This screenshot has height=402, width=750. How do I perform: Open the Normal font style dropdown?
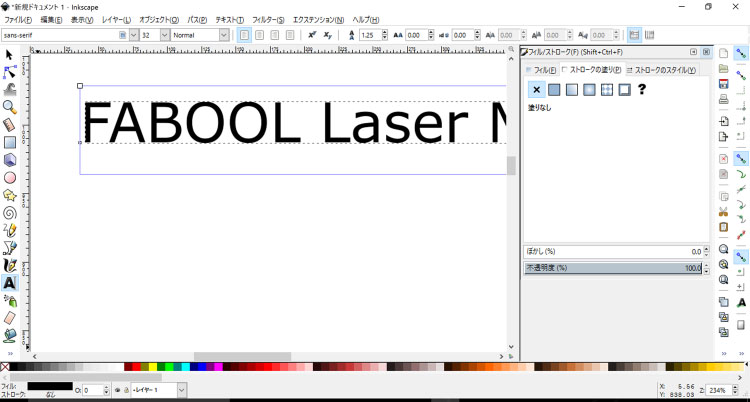[224, 35]
